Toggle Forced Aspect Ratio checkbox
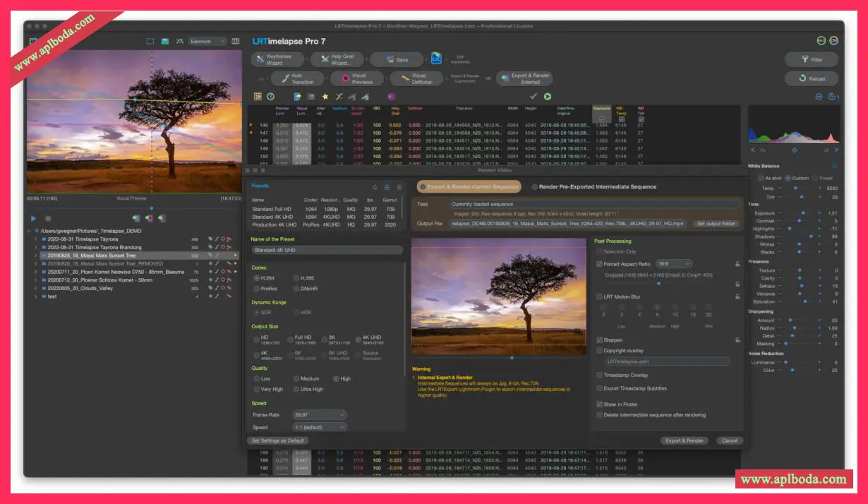This screenshot has height=504, width=868. point(600,264)
